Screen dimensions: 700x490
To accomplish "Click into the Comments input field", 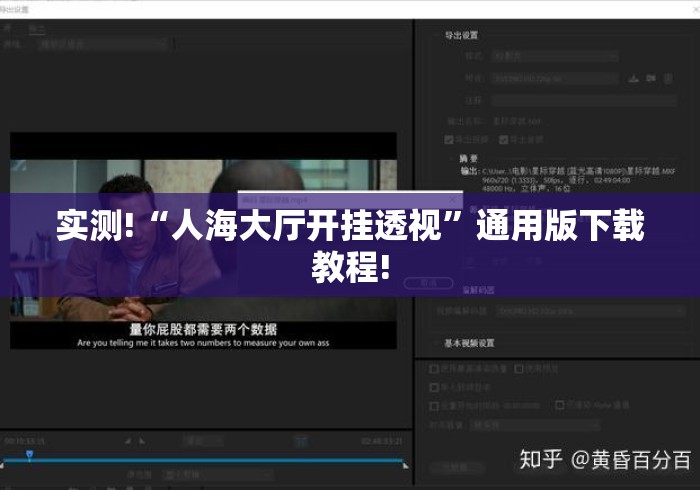I will tap(584, 100).
